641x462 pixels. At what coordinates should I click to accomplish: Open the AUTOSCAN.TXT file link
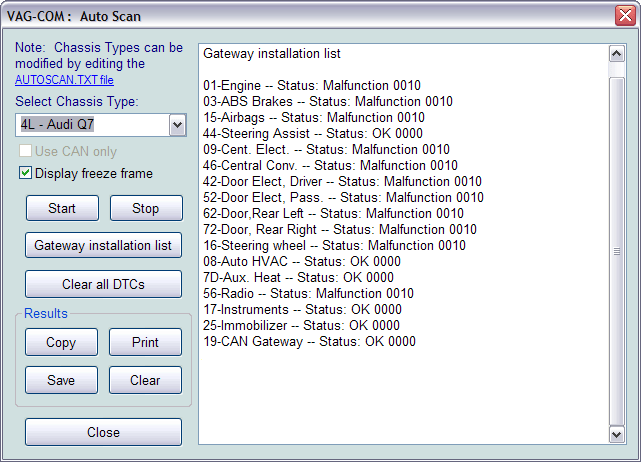(64, 80)
